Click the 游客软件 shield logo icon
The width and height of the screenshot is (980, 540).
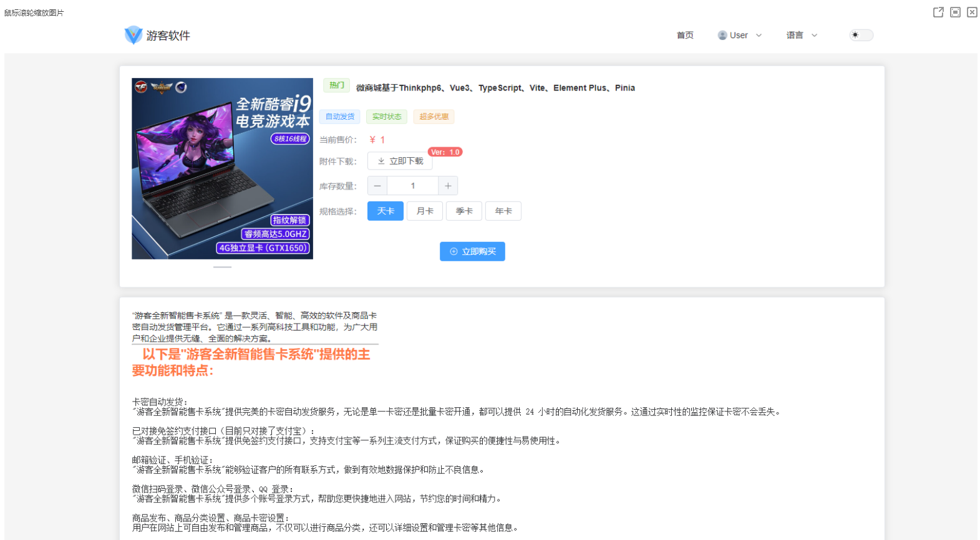click(x=133, y=35)
